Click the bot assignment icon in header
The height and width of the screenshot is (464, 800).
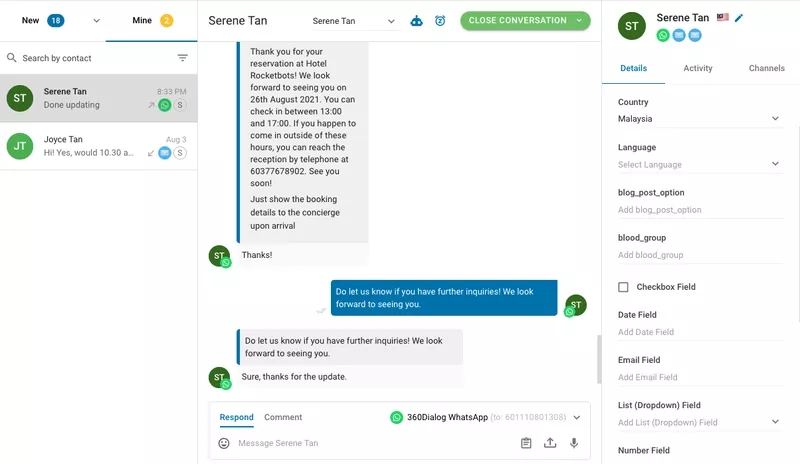click(417, 21)
